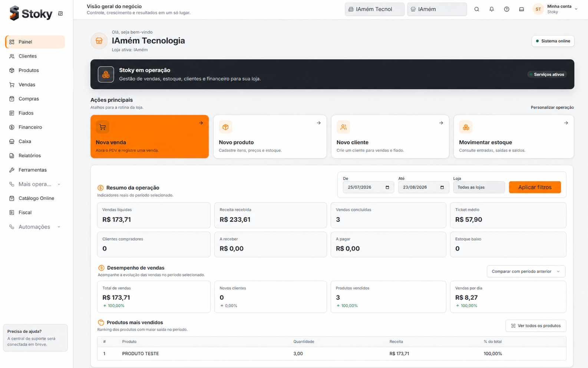Open the Movimentar estoque card
The width and height of the screenshot is (588, 368).
(x=513, y=137)
